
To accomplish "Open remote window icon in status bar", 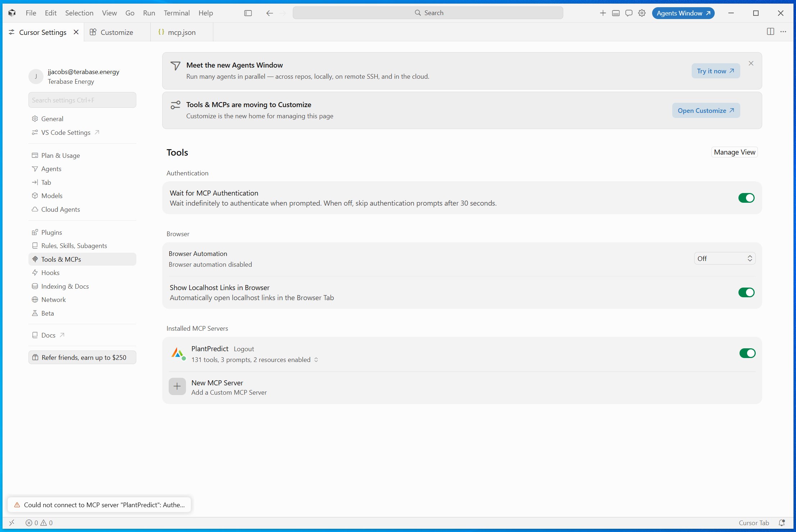I will (12, 523).
